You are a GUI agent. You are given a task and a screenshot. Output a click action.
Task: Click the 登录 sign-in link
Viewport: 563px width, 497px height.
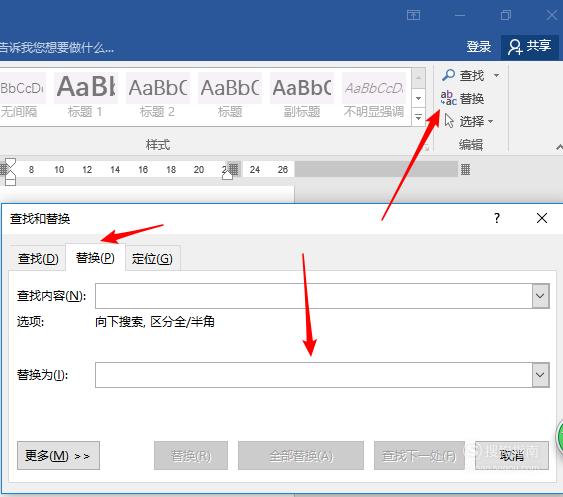[479, 47]
